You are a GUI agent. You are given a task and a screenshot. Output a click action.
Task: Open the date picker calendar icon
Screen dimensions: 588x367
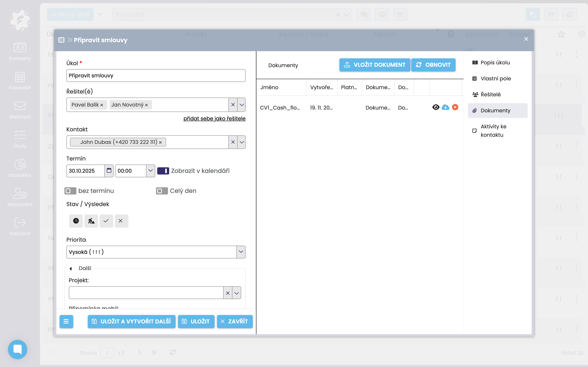(x=109, y=171)
